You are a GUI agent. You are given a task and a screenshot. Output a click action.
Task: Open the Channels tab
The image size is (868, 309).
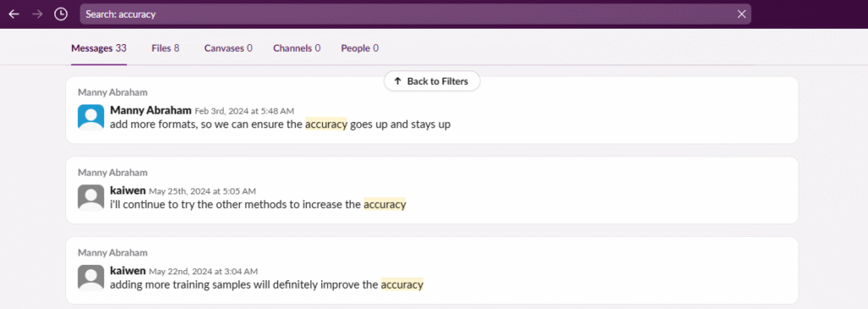tap(297, 48)
